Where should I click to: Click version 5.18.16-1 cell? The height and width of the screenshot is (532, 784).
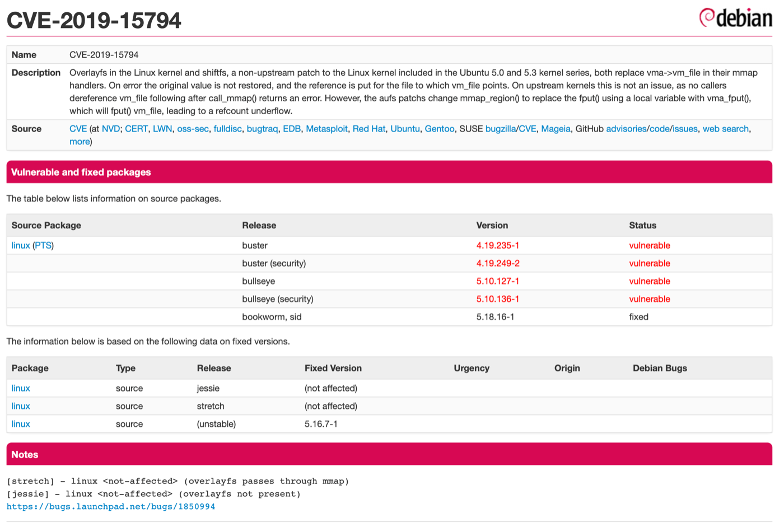click(496, 317)
